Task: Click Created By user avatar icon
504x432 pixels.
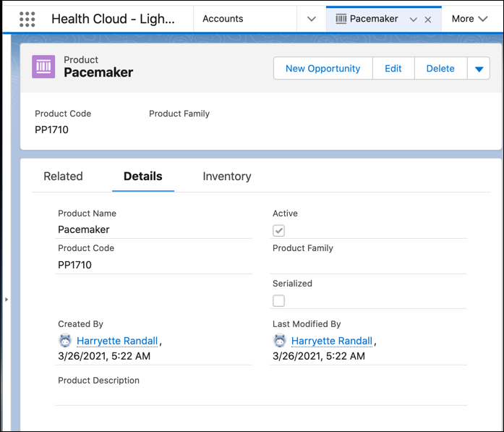Action: coord(65,341)
